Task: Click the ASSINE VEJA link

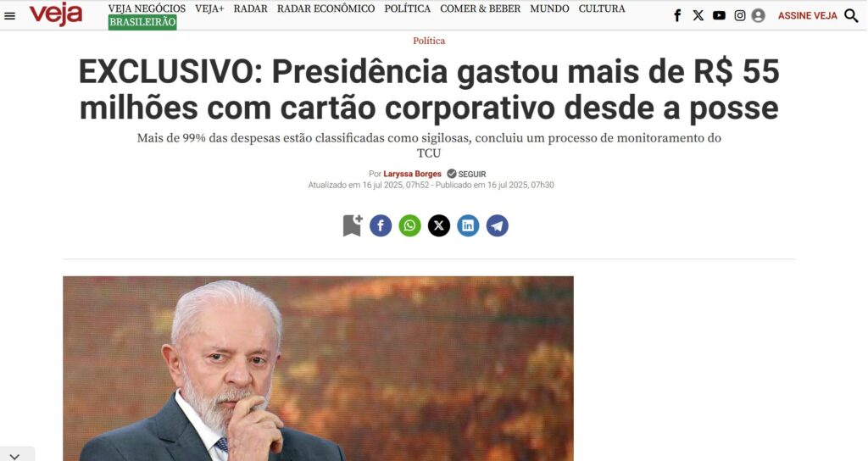Action: click(808, 15)
